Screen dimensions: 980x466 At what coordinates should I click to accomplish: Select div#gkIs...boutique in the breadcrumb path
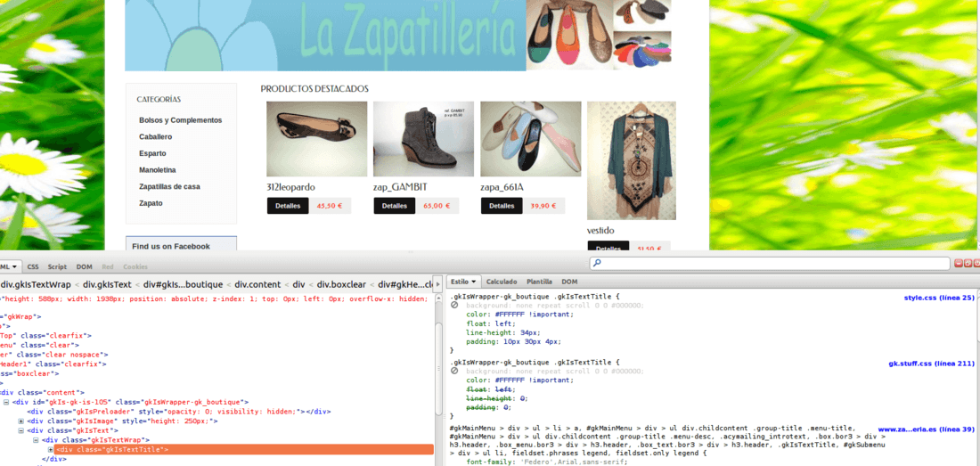click(x=183, y=285)
